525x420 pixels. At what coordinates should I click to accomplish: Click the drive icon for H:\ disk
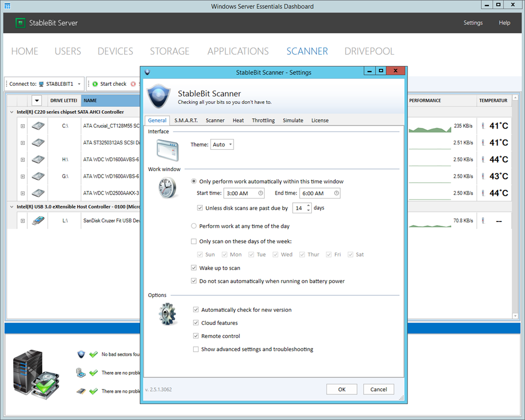[x=38, y=160]
